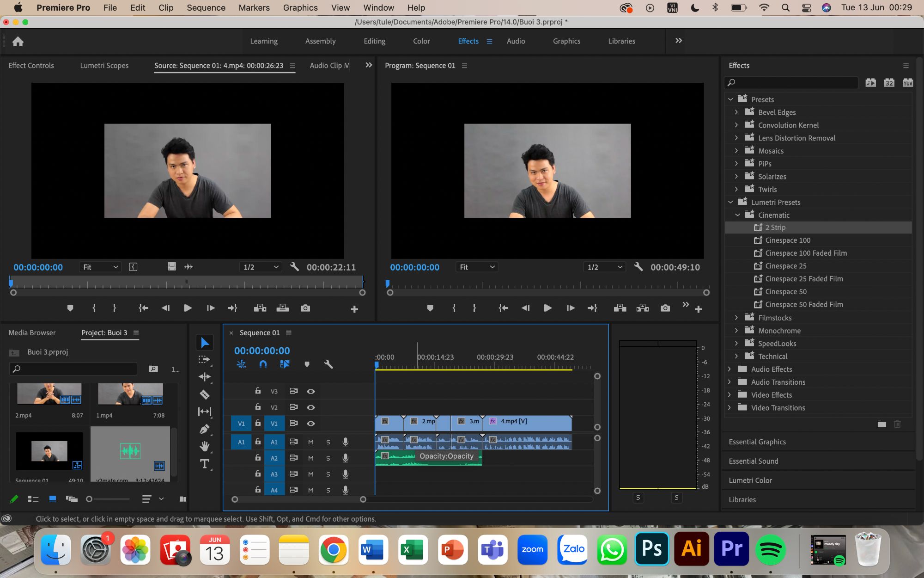Toggle the timeline Snap magnet icon

(263, 364)
